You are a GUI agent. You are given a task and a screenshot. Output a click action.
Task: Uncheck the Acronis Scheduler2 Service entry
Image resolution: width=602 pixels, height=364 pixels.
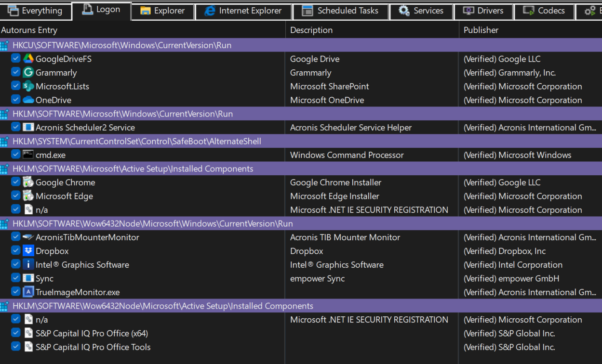pyautogui.click(x=15, y=127)
